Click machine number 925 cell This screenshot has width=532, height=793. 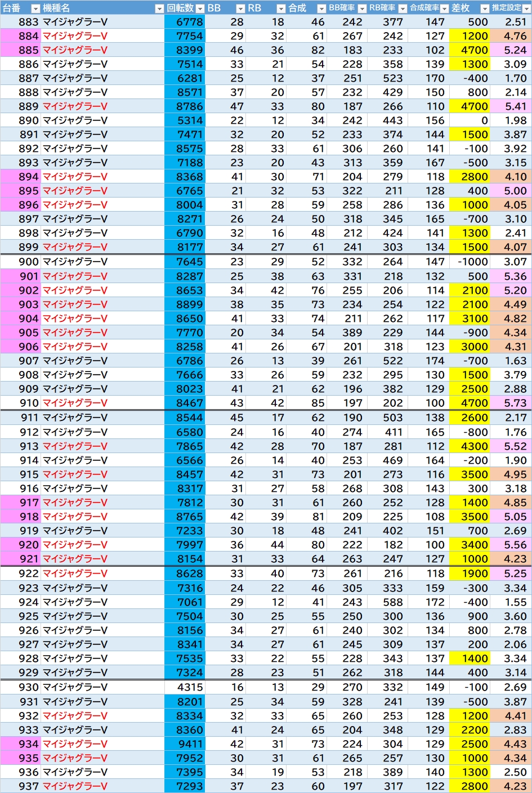[x=20, y=616]
